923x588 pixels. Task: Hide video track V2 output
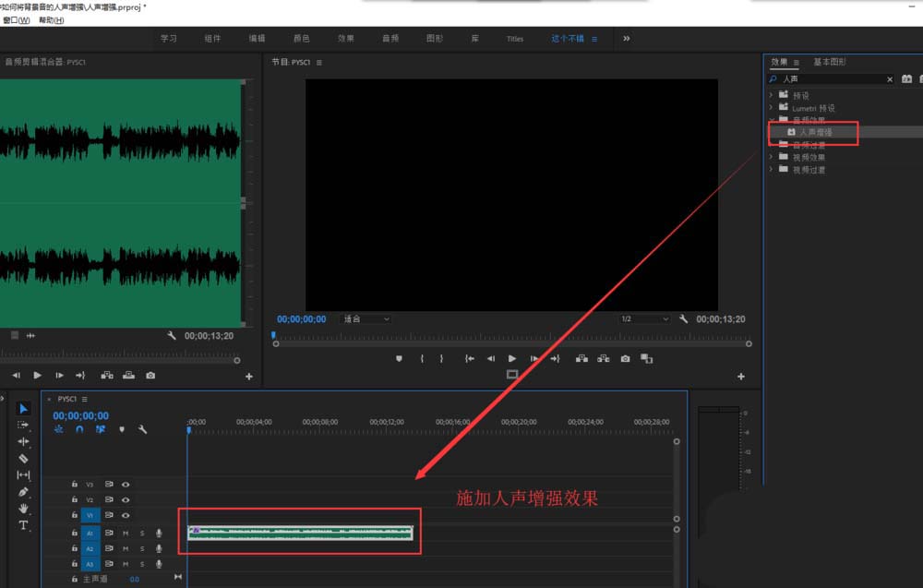point(126,499)
